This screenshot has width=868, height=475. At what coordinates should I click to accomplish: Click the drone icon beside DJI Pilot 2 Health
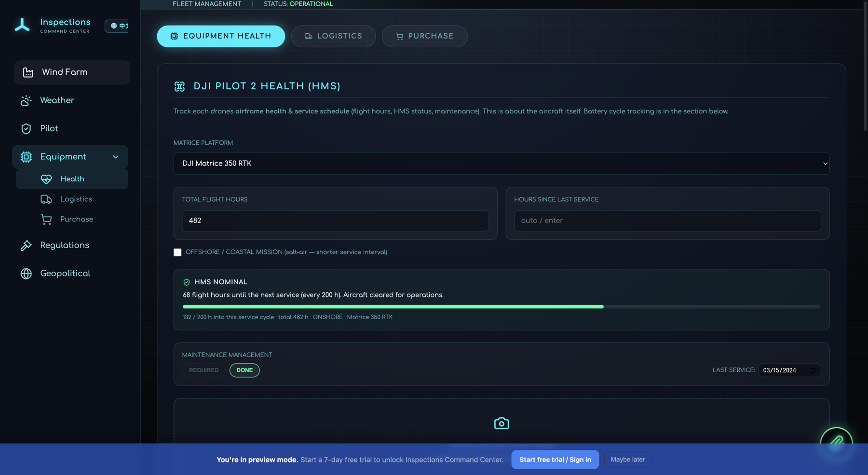point(179,86)
